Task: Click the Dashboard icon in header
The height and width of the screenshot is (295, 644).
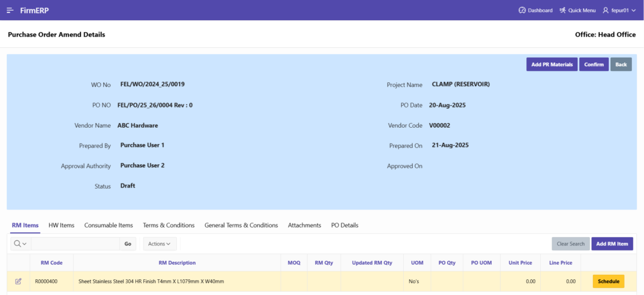Action: click(522, 10)
